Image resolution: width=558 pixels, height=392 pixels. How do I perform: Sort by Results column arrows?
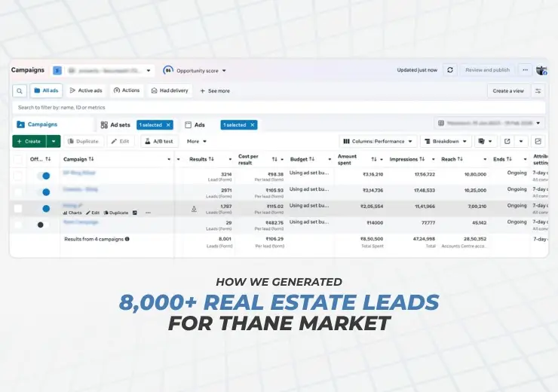click(x=211, y=159)
